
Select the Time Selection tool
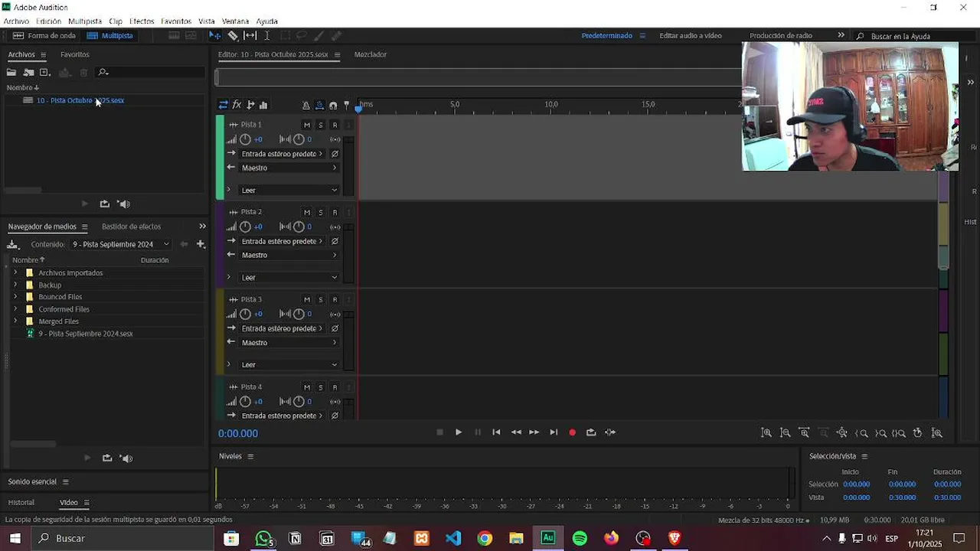266,35
